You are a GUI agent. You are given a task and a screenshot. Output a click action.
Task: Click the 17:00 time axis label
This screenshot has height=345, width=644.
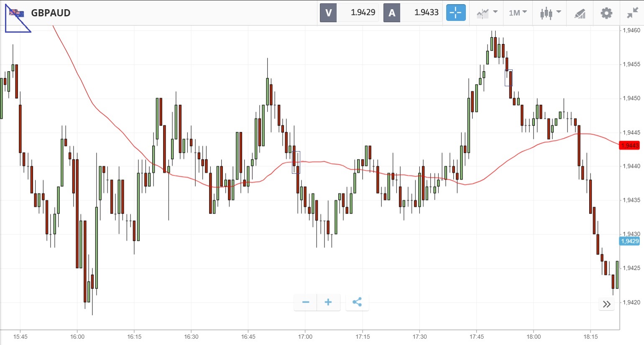(x=305, y=337)
